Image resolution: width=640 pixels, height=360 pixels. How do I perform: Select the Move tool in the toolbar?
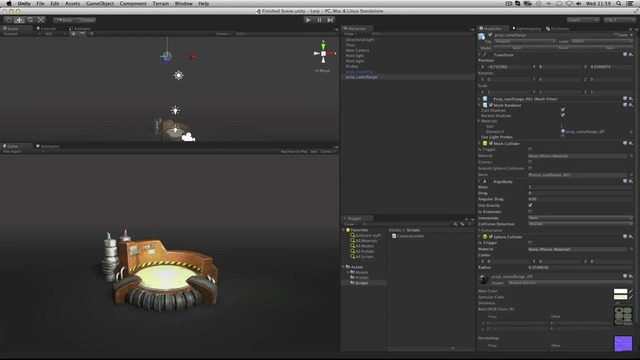19,20
